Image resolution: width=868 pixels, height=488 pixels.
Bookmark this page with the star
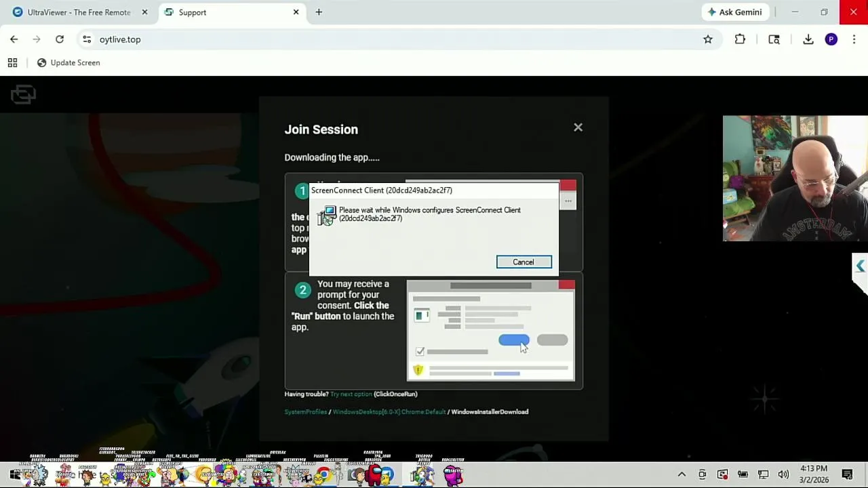(708, 39)
